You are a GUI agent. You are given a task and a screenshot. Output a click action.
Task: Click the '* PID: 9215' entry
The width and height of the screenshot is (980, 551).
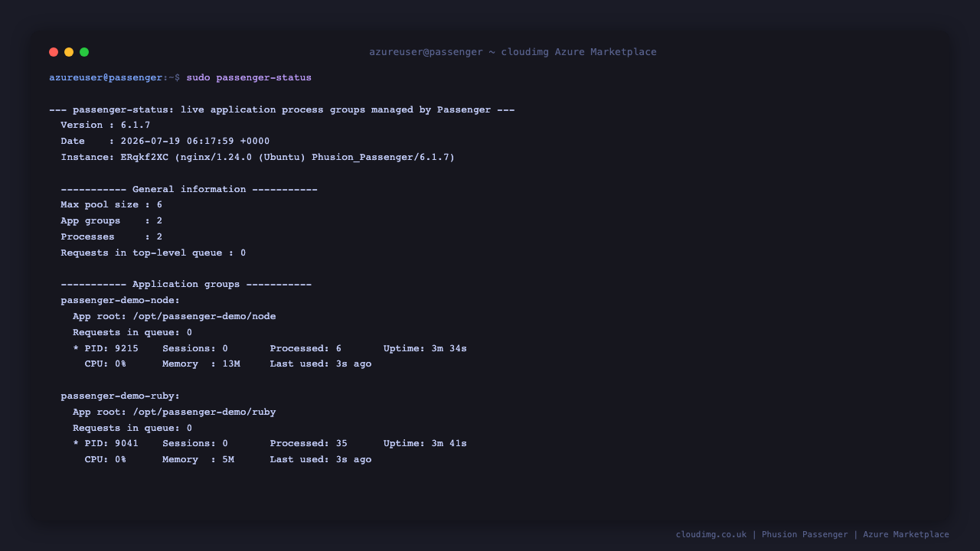106,349
